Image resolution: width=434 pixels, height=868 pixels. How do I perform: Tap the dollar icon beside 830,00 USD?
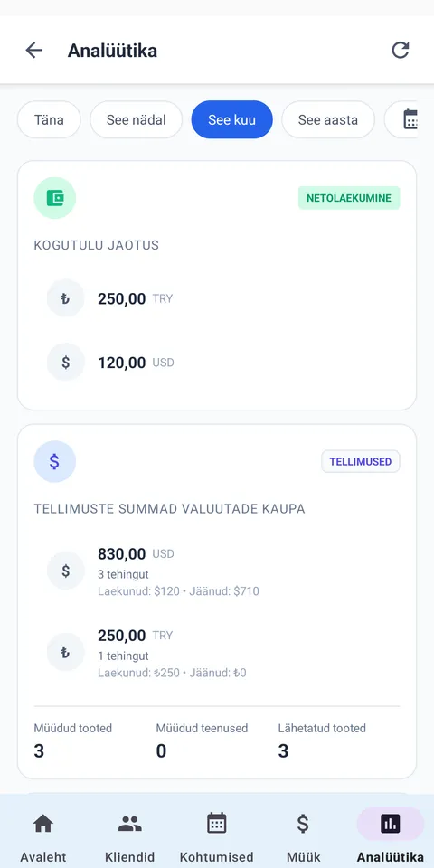65,571
